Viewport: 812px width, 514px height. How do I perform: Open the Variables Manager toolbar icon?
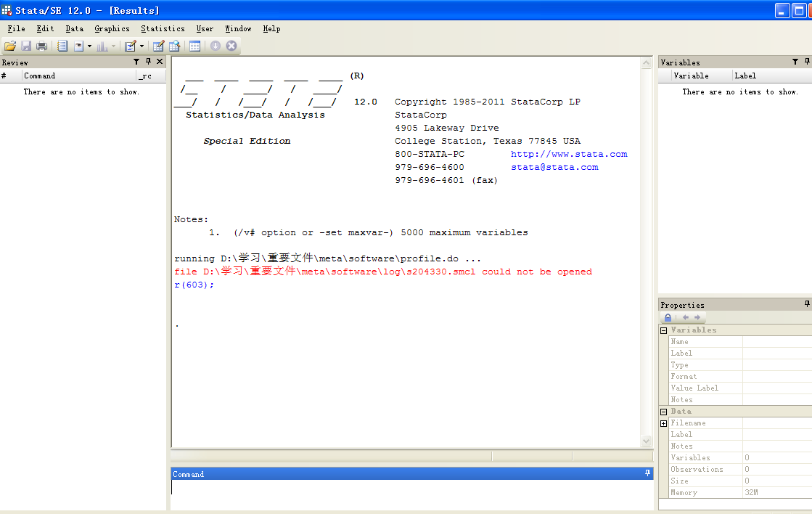pyautogui.click(x=194, y=46)
